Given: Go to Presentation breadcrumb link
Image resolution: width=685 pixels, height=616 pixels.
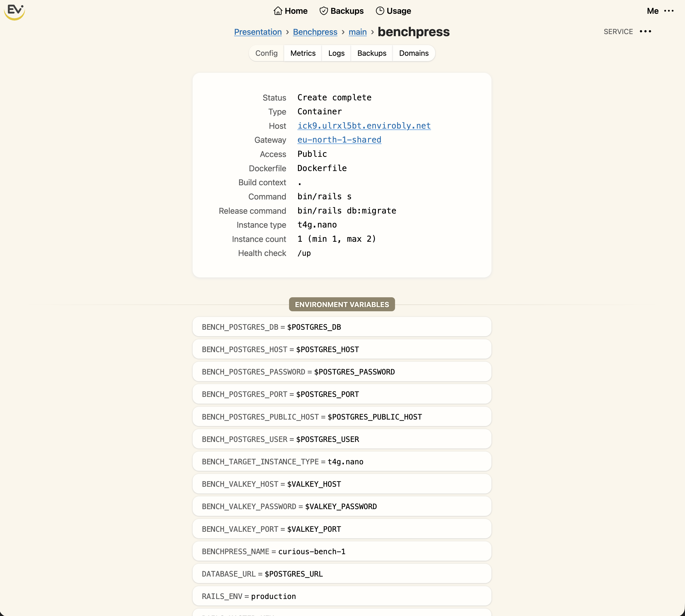Looking at the screenshot, I should click(258, 32).
